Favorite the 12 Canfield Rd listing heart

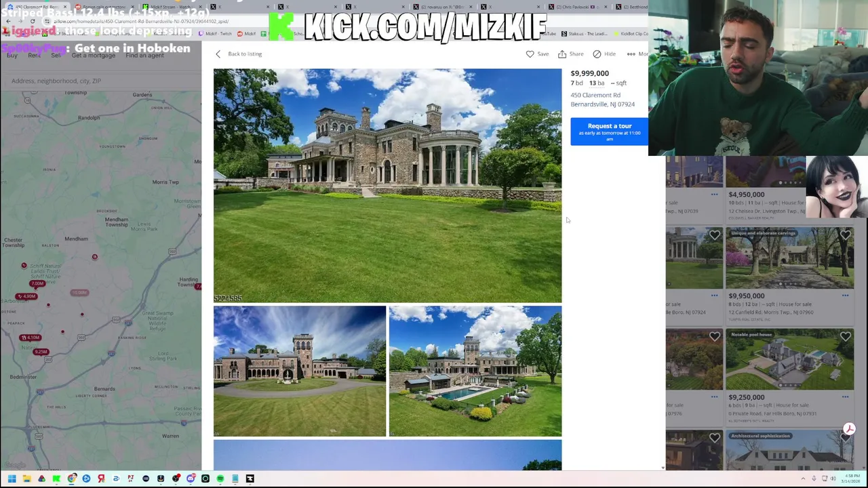(846, 235)
